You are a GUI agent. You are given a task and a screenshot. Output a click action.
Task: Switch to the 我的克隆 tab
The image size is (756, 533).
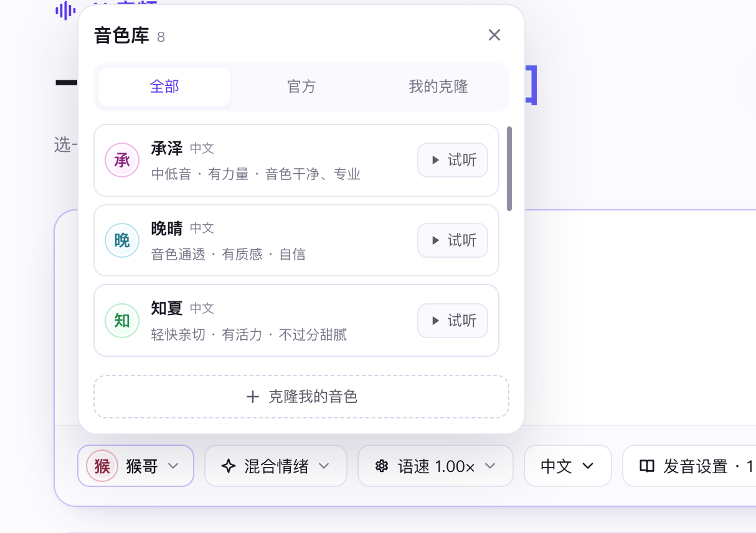[438, 87]
